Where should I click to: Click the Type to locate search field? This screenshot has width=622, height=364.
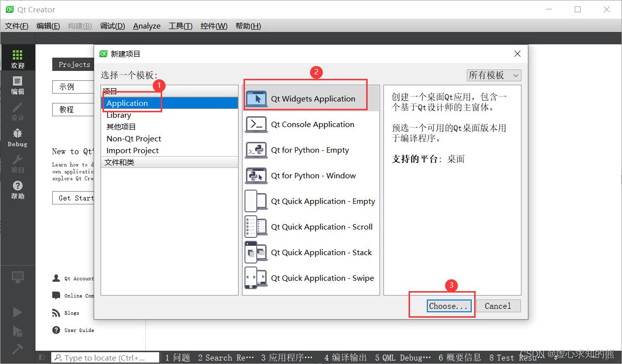coord(105,358)
